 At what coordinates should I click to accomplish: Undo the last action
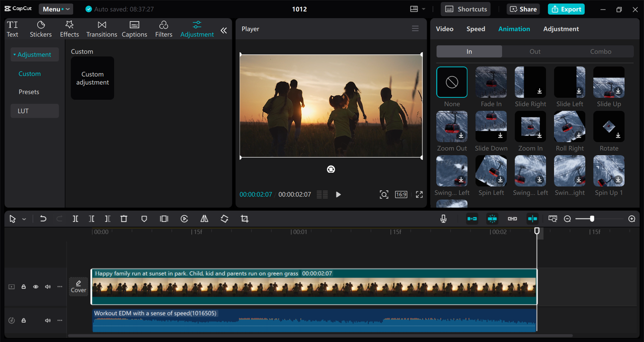[43, 219]
